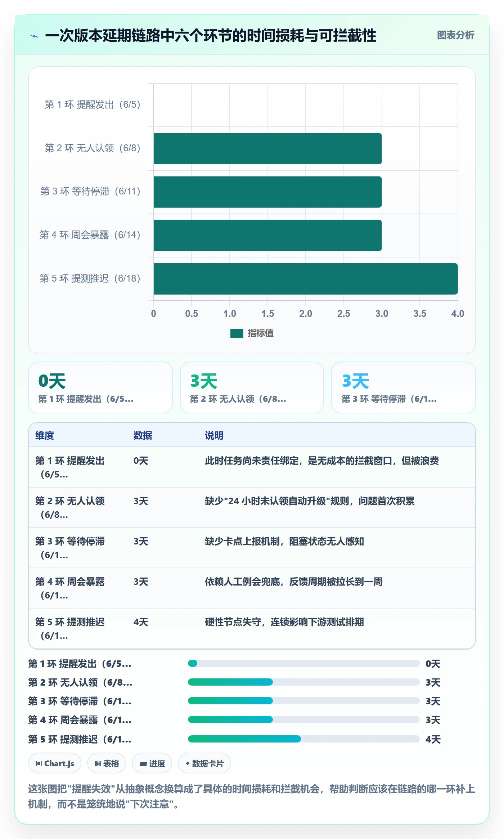Click the 4天 value in the table
The height and width of the screenshot is (839, 504).
click(141, 622)
